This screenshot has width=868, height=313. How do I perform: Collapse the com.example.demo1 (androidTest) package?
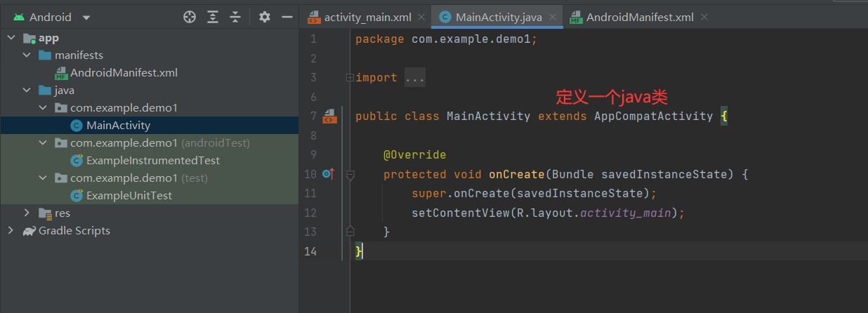42,142
